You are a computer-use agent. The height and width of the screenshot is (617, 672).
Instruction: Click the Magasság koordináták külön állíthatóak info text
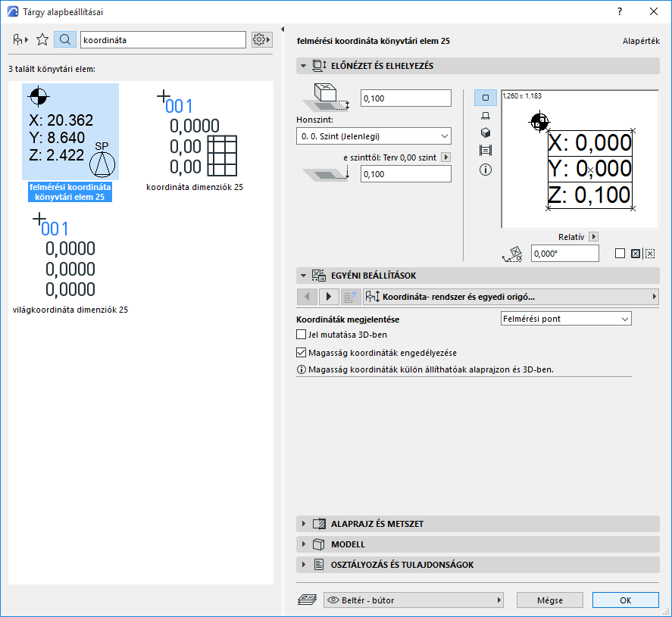click(x=431, y=369)
